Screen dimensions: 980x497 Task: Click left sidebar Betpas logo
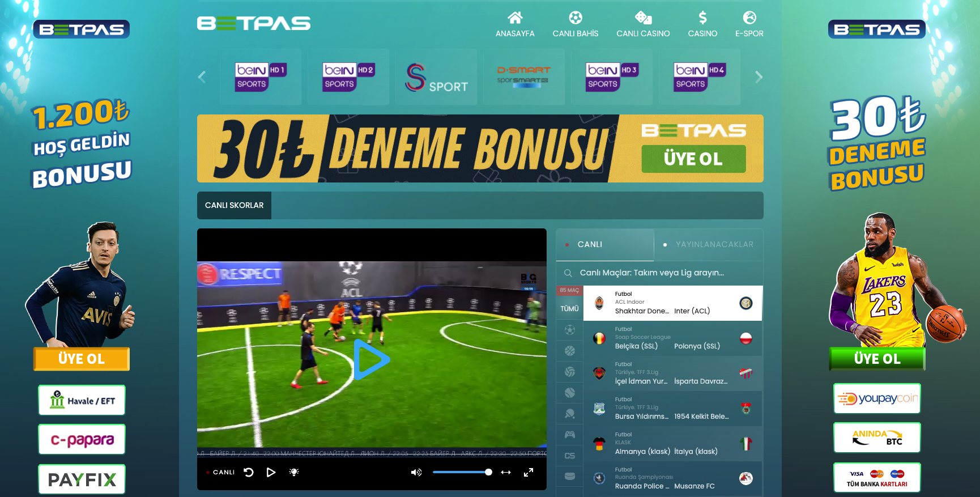click(x=82, y=29)
